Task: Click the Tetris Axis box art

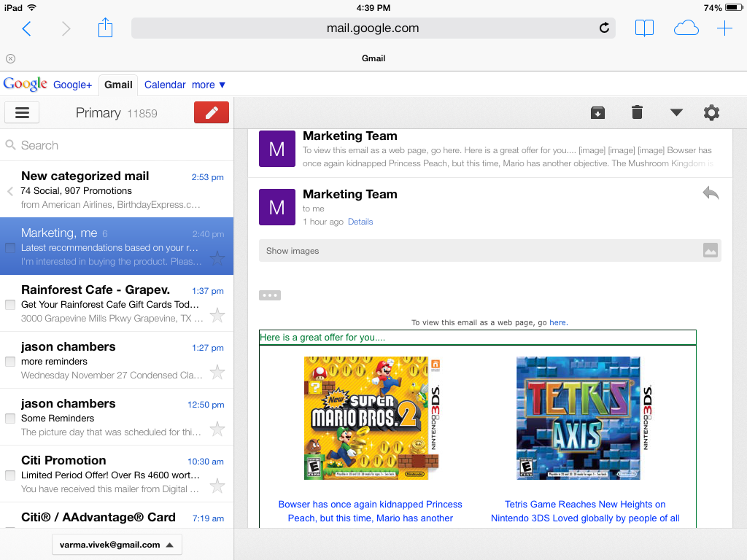Action: tap(584, 418)
